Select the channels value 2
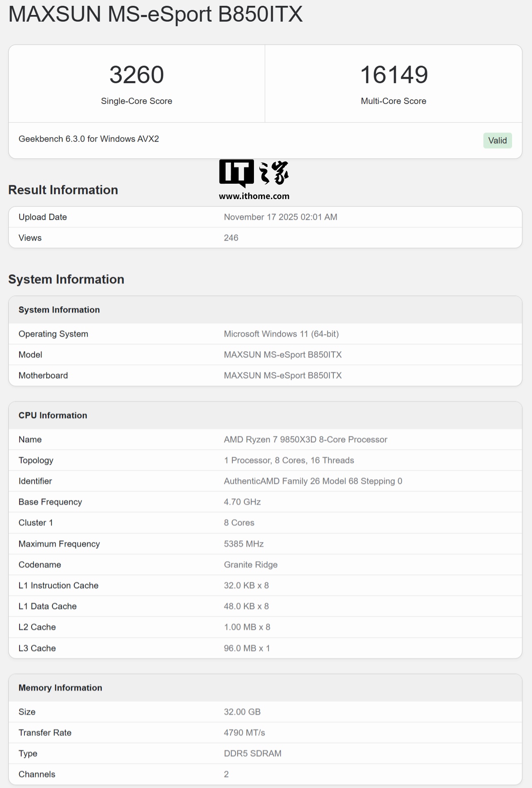 click(x=227, y=774)
